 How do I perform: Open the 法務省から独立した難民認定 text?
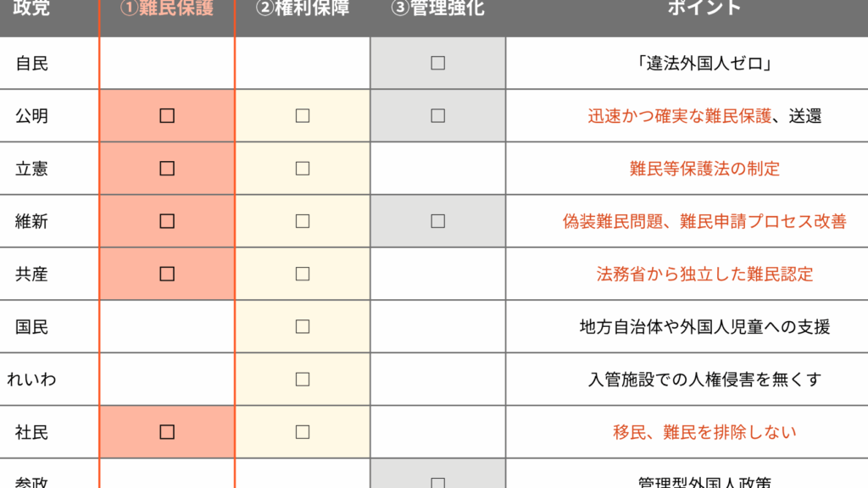point(704,274)
